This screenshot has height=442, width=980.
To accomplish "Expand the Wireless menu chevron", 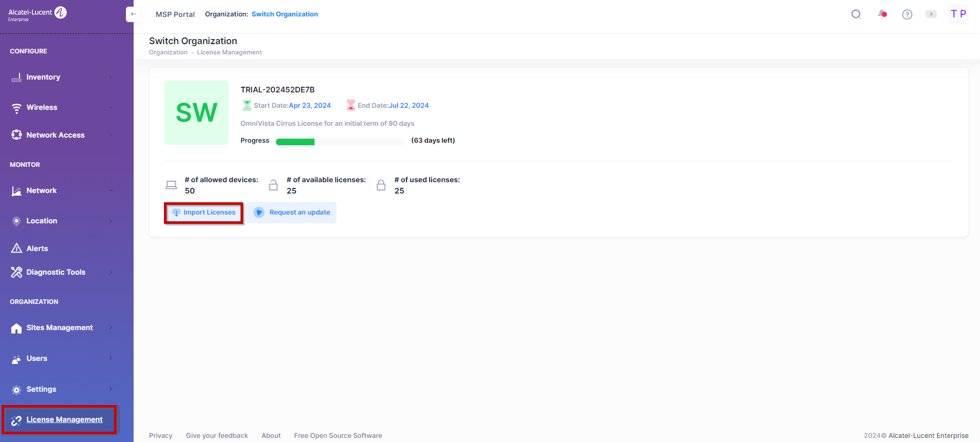I will tap(110, 107).
